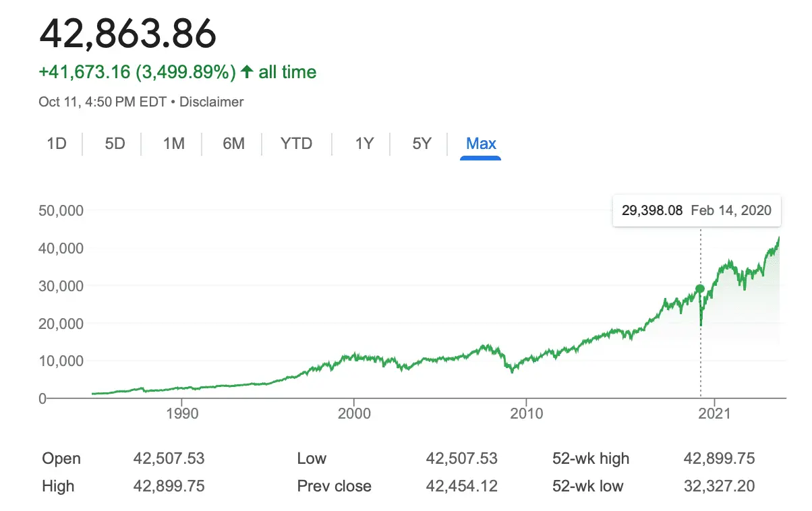Select the 1D time range tab

coord(57,144)
